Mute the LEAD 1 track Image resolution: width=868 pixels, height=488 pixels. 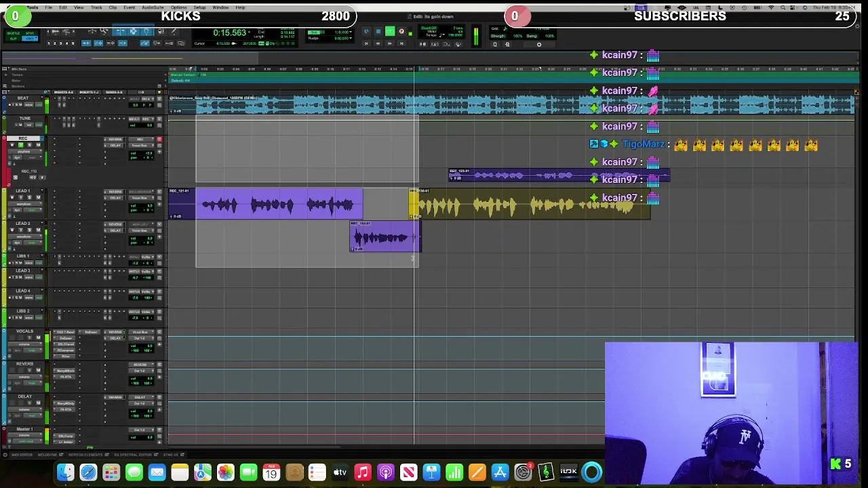38,197
